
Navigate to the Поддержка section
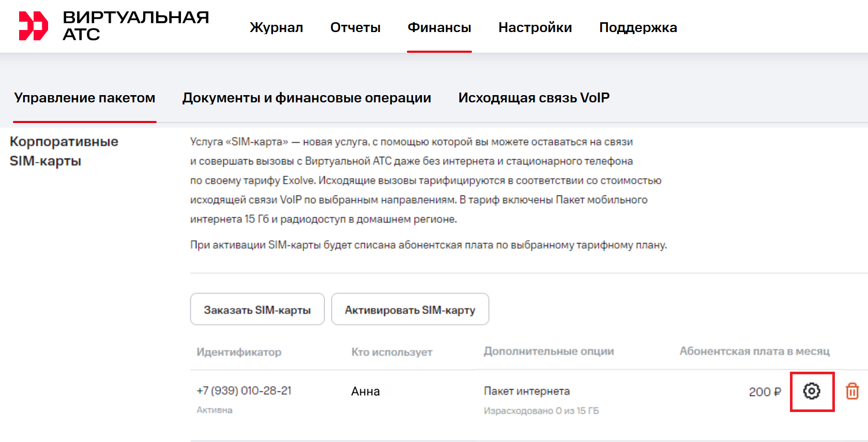[x=637, y=27]
